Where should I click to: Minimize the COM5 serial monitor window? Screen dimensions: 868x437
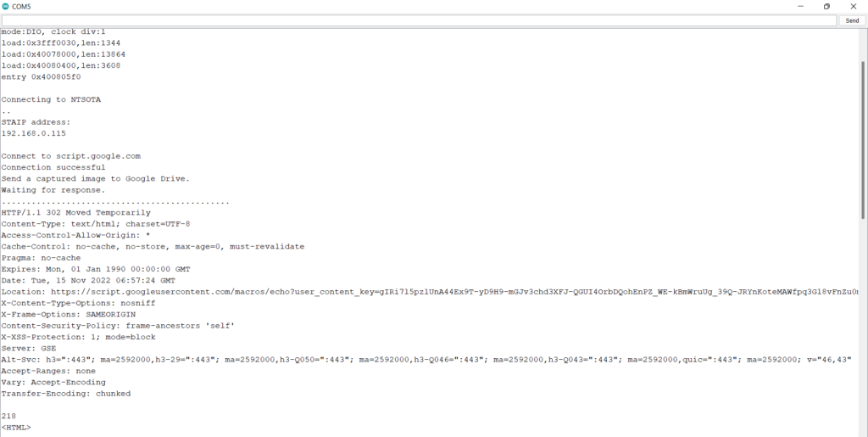tap(800, 6)
